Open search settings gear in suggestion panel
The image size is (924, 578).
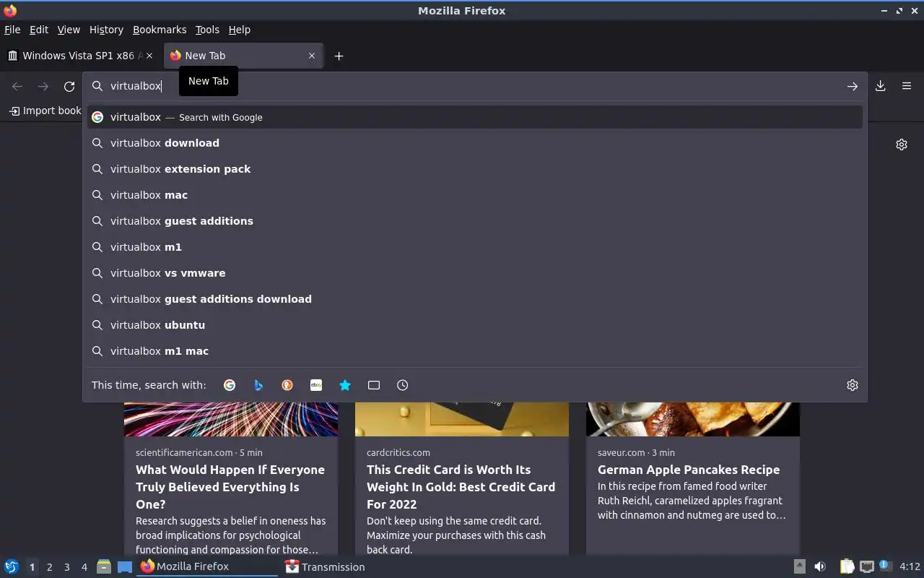click(x=853, y=385)
